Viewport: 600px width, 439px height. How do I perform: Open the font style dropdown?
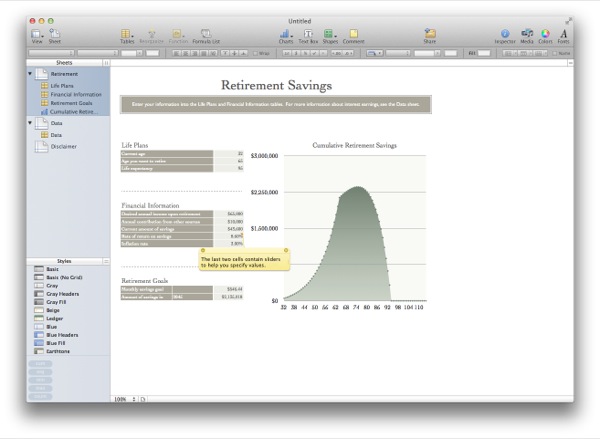click(97, 53)
